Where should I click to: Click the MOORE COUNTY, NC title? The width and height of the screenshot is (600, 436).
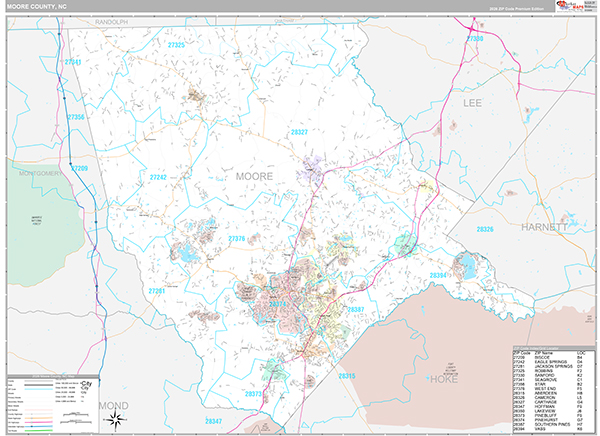(x=37, y=6)
